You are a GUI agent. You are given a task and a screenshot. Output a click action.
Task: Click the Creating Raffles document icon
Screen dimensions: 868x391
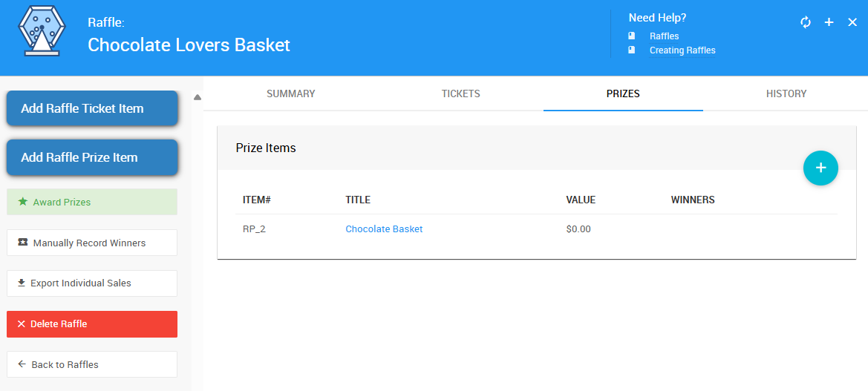[632, 50]
